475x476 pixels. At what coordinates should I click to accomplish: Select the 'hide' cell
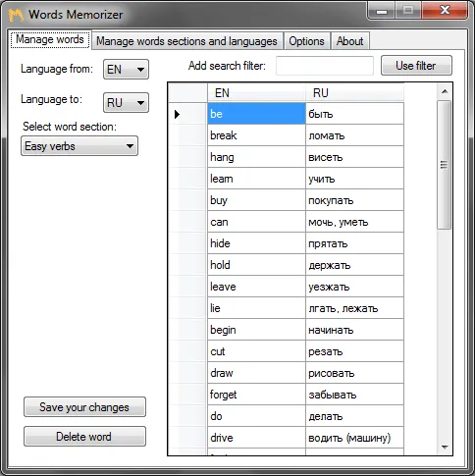[256, 243]
